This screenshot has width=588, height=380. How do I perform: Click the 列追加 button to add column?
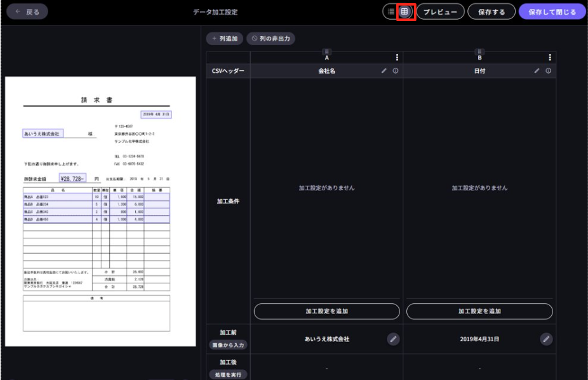pyautogui.click(x=224, y=39)
